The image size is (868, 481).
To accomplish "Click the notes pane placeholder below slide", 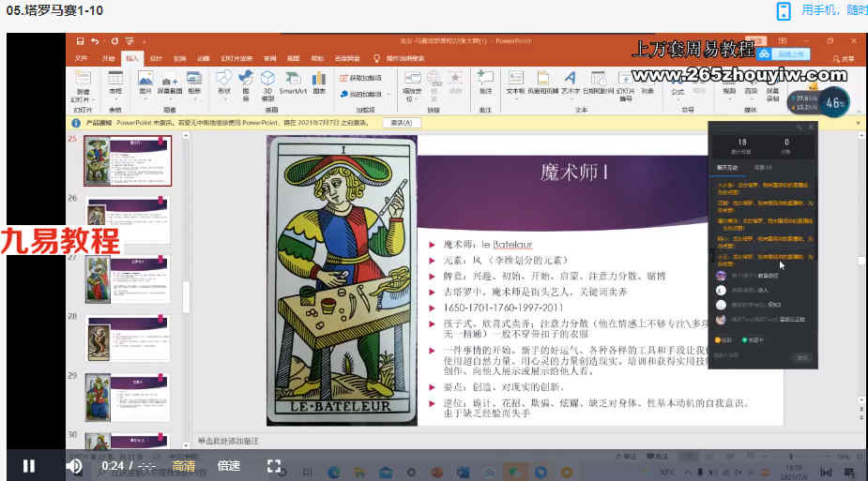I will coord(228,441).
